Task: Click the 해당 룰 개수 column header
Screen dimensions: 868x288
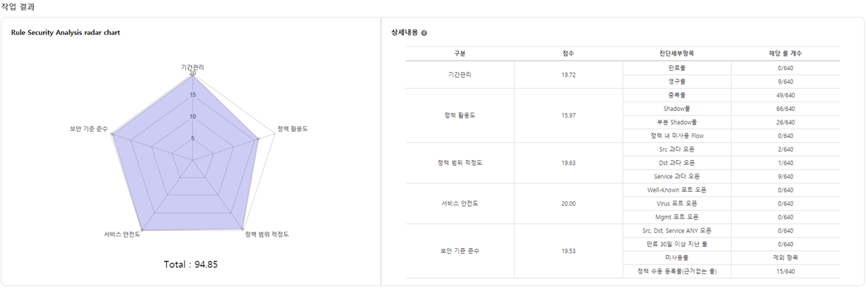Action: pos(785,53)
